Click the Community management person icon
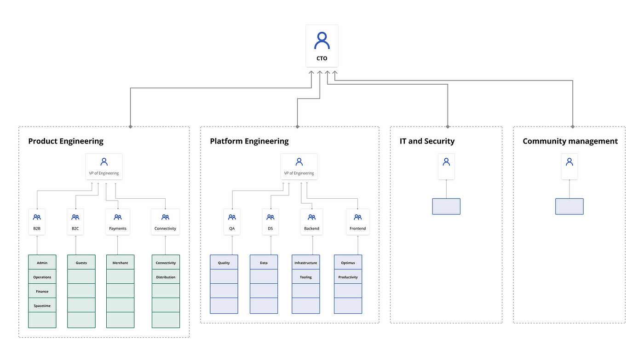Image resolution: width=644 pixels, height=356 pixels. (569, 162)
